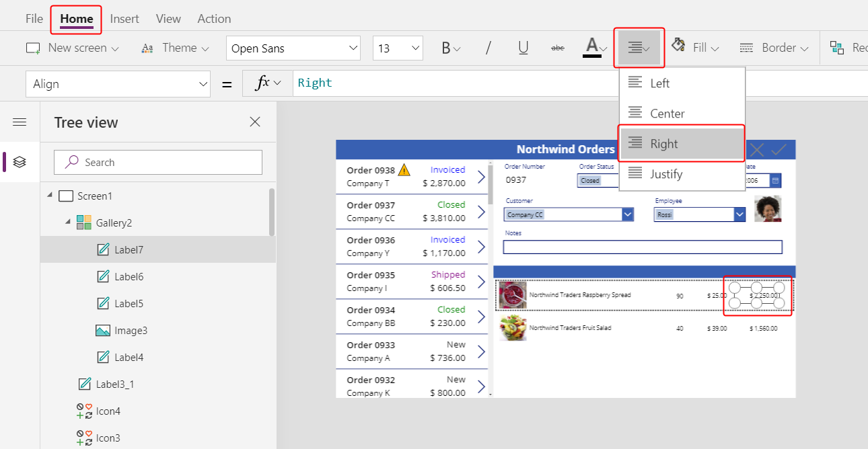
Task: Click the Tree view scrollbar
Action: coord(272,212)
